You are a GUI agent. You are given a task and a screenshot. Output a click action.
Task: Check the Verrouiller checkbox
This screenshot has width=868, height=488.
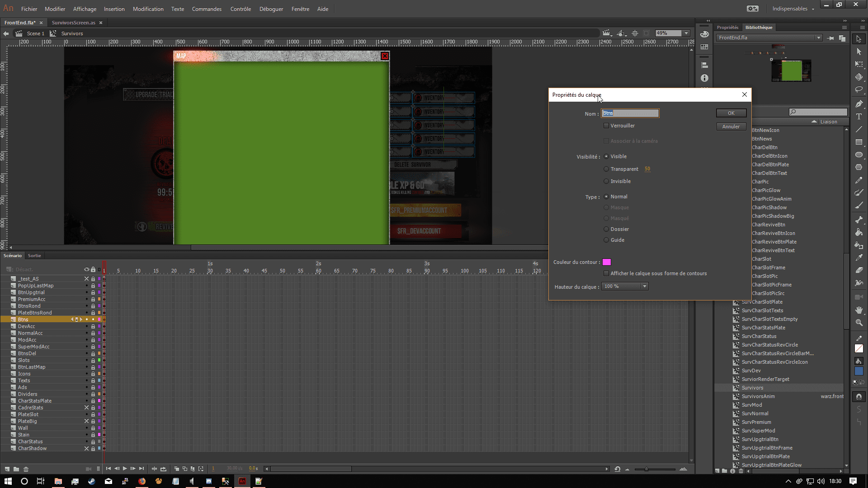click(606, 126)
